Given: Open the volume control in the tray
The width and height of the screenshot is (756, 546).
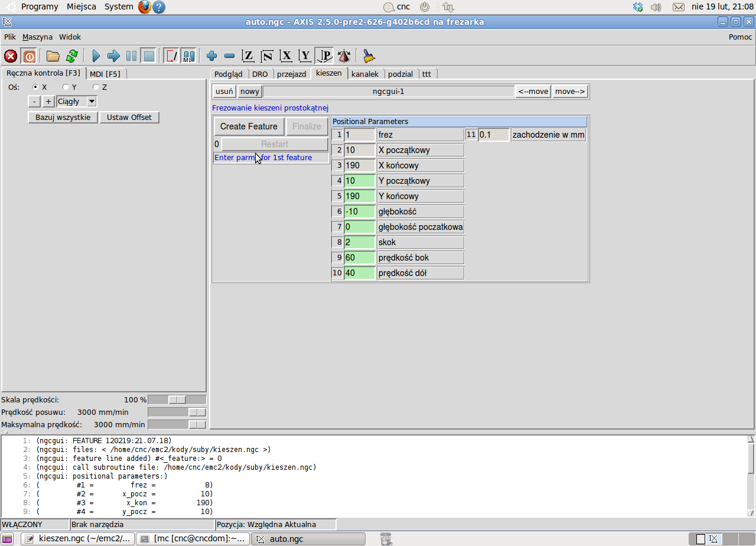Looking at the screenshot, I should pos(656,7).
